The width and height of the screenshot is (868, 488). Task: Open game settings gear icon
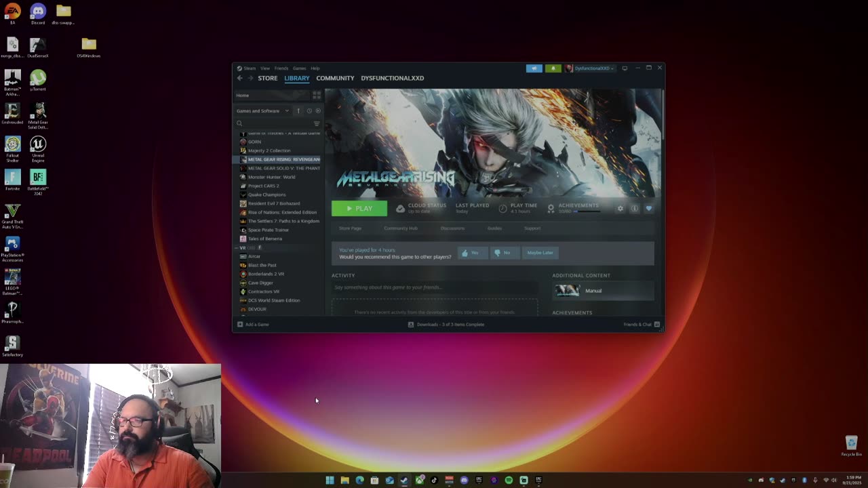tap(620, 209)
